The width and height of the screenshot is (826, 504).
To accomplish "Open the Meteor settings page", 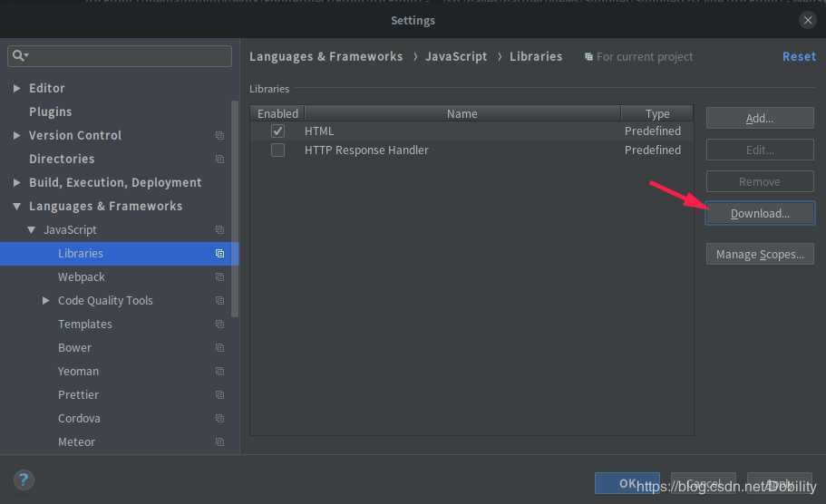I will pyautogui.click(x=76, y=441).
